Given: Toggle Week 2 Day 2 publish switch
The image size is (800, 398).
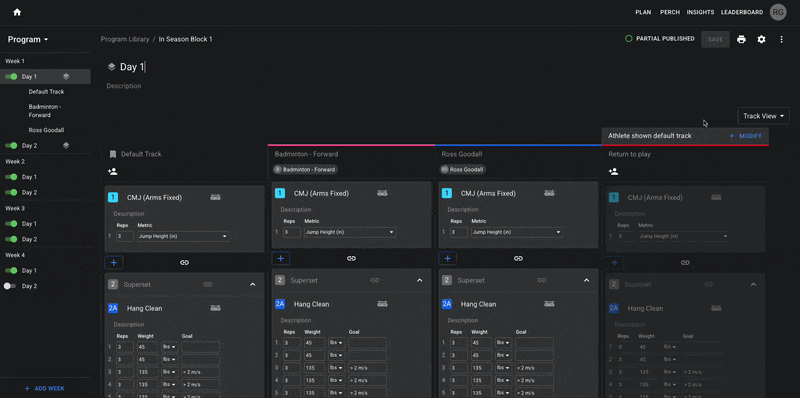Looking at the screenshot, I should tap(11, 192).
